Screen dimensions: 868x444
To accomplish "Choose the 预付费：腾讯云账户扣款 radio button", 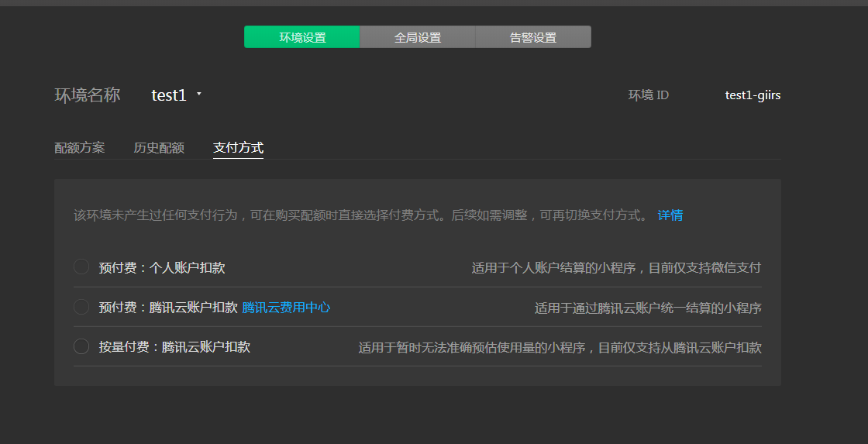I will tap(81, 307).
